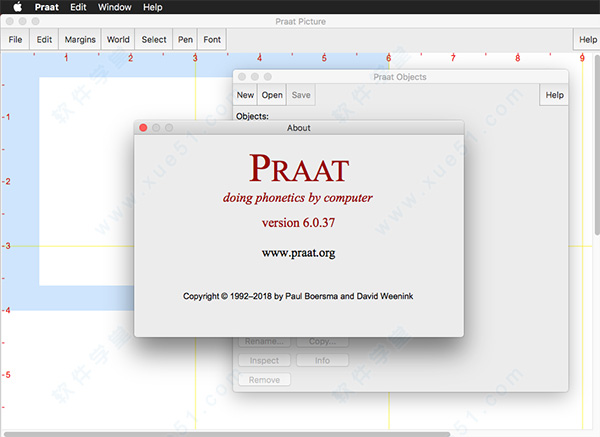Open the Select menu in Praat Picture

coord(154,39)
